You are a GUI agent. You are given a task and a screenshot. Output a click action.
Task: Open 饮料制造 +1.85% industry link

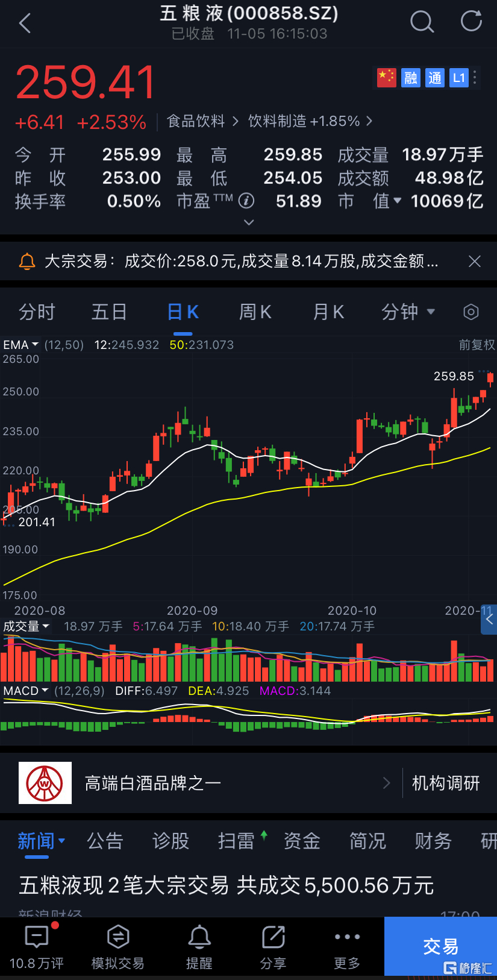[310, 121]
